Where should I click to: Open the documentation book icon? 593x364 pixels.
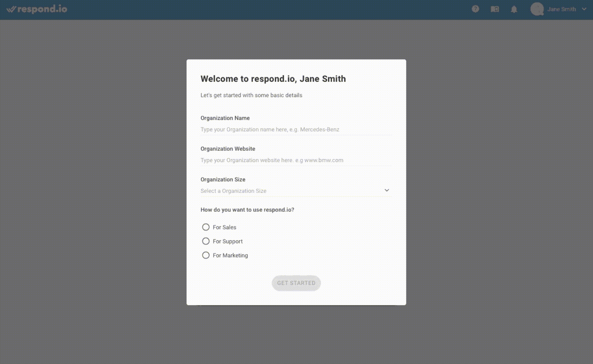(495, 9)
